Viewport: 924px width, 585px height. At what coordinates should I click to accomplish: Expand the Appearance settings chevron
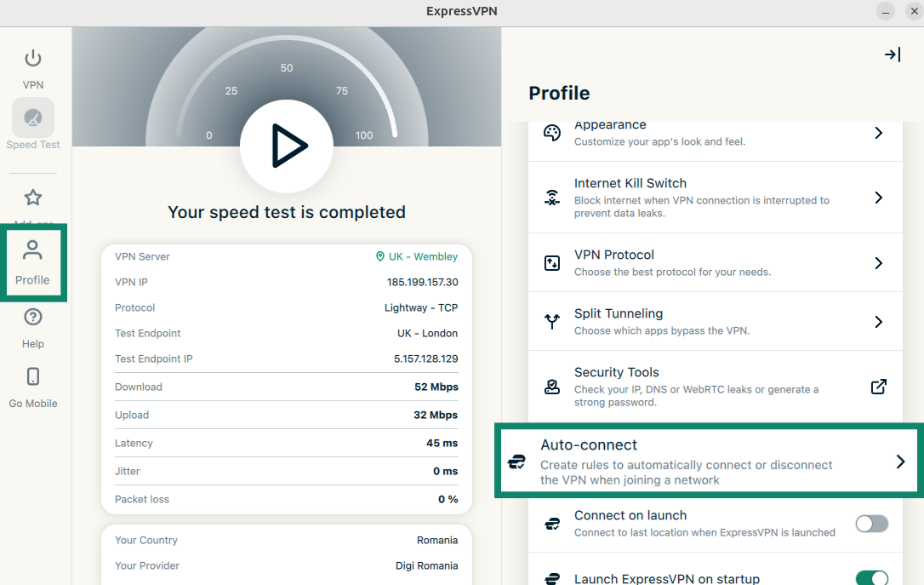[879, 133]
